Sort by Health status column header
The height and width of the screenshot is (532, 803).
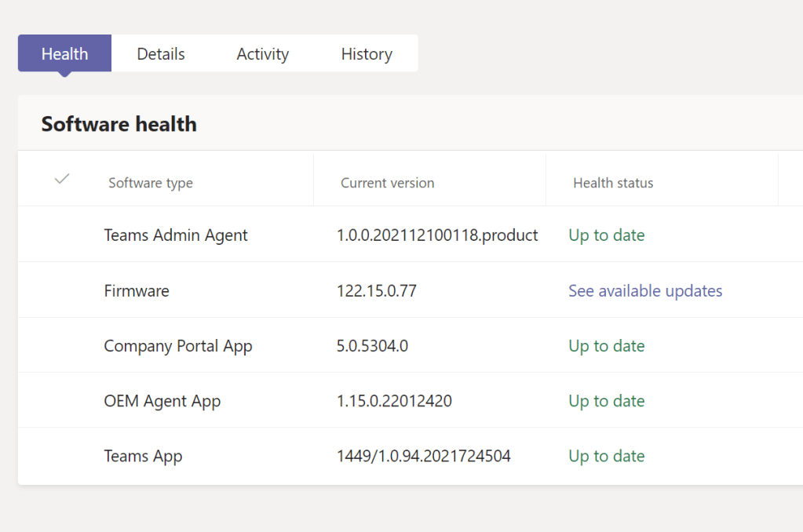click(x=612, y=183)
